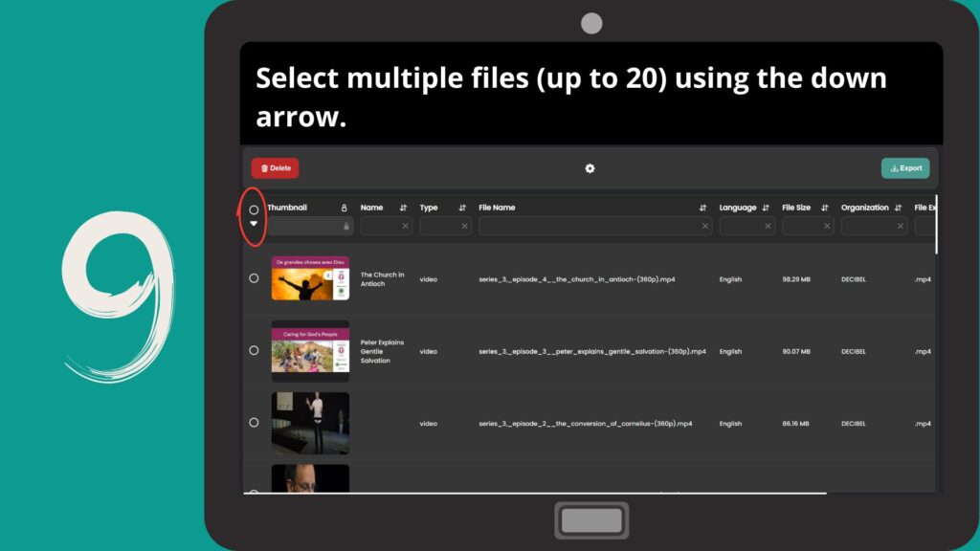Clear the File Name filter field
The height and width of the screenshot is (551, 980).
point(705,227)
